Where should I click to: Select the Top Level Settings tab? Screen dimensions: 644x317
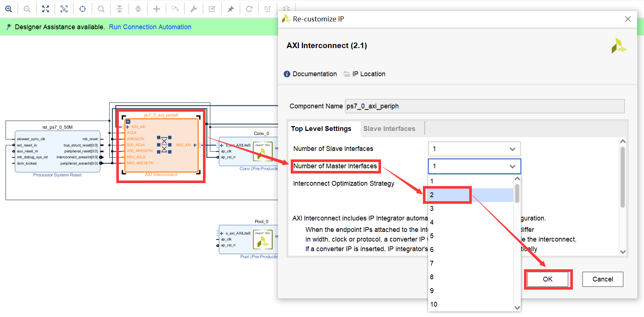pos(321,129)
